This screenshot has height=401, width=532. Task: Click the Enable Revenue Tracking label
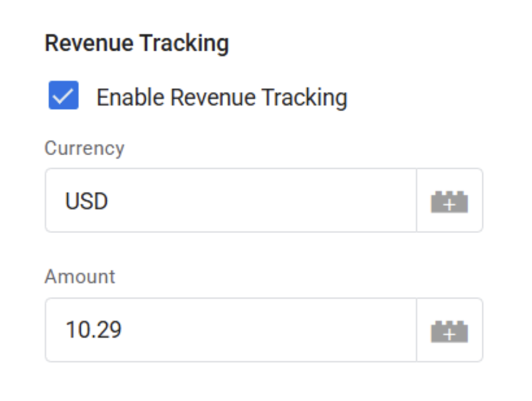click(x=224, y=97)
